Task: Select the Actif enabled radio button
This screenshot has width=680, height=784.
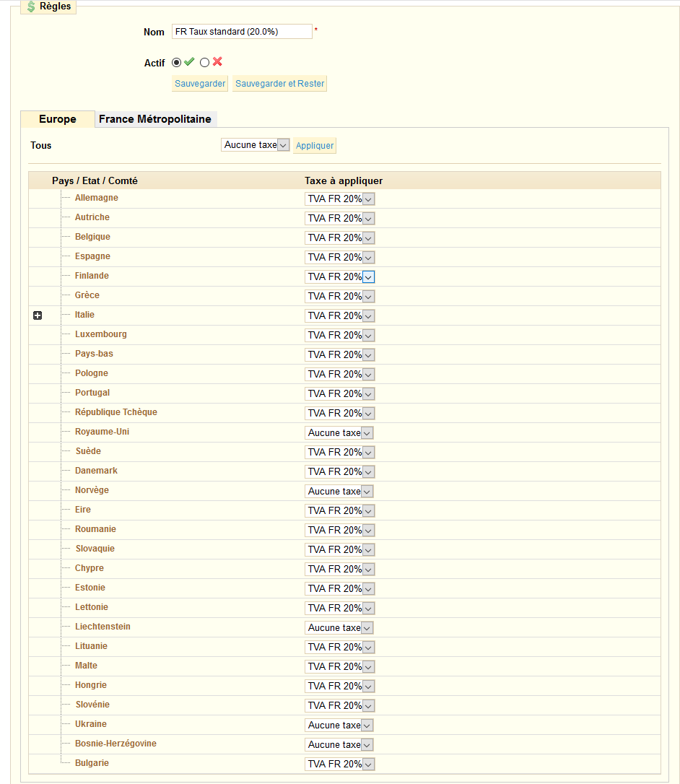Action: [x=176, y=63]
